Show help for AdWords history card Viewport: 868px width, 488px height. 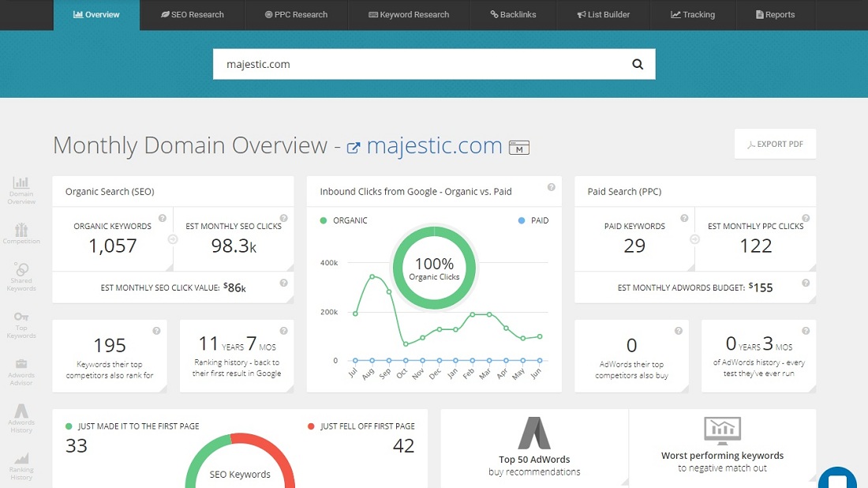pos(806,331)
